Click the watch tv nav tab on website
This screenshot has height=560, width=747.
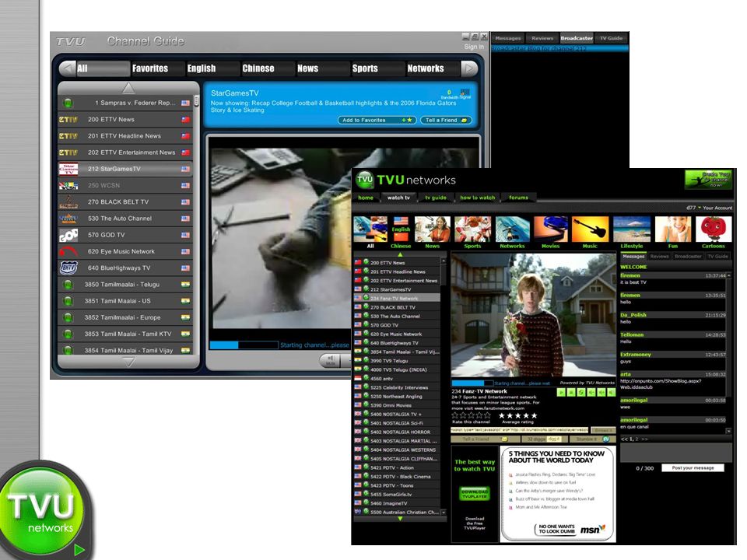(x=398, y=198)
